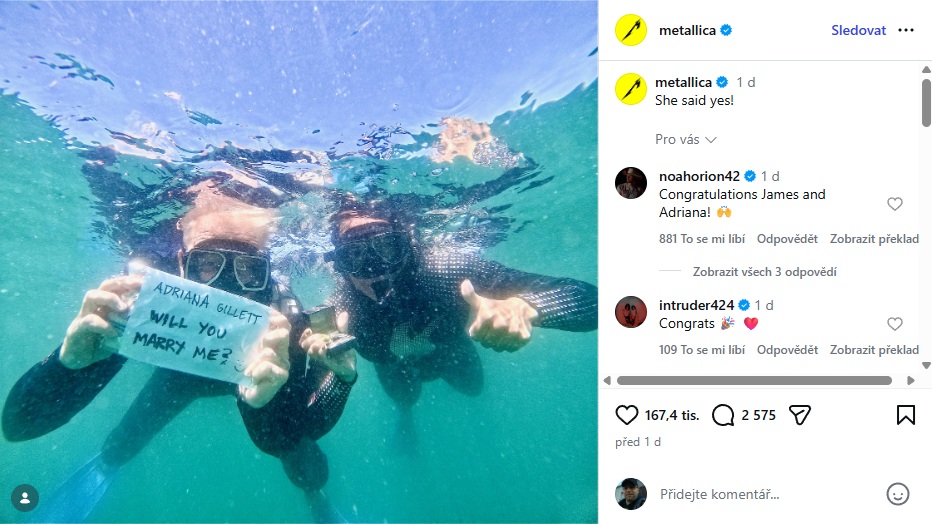932x524 pixels.
Task: Focus the 'Přidejte komentář...' input field
Action: 767,494
